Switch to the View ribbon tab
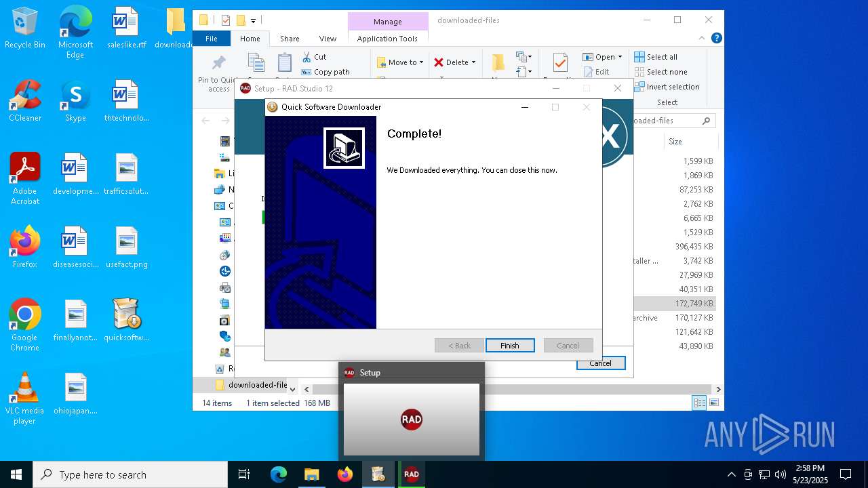 (328, 39)
